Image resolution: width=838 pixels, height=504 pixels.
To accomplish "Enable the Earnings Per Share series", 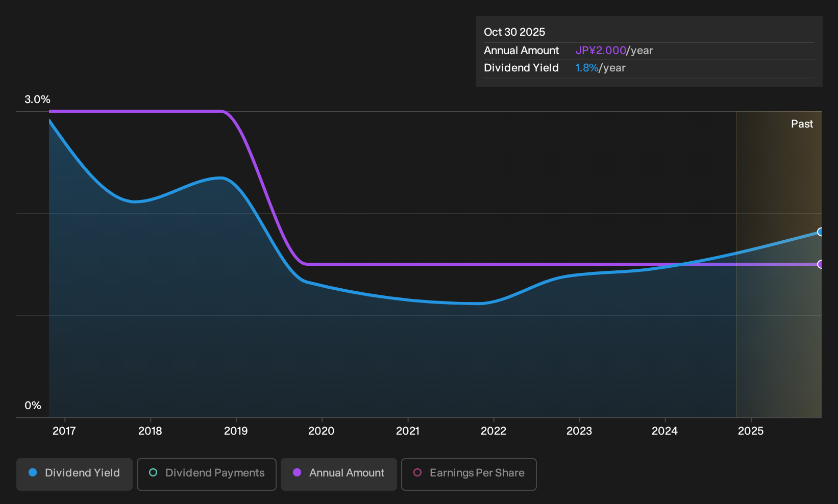I will click(469, 474).
